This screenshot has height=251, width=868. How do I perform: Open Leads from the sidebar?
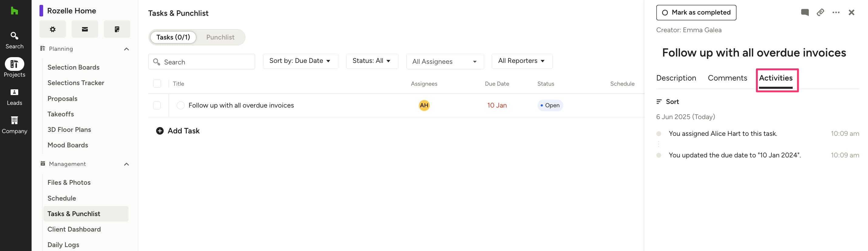14,97
